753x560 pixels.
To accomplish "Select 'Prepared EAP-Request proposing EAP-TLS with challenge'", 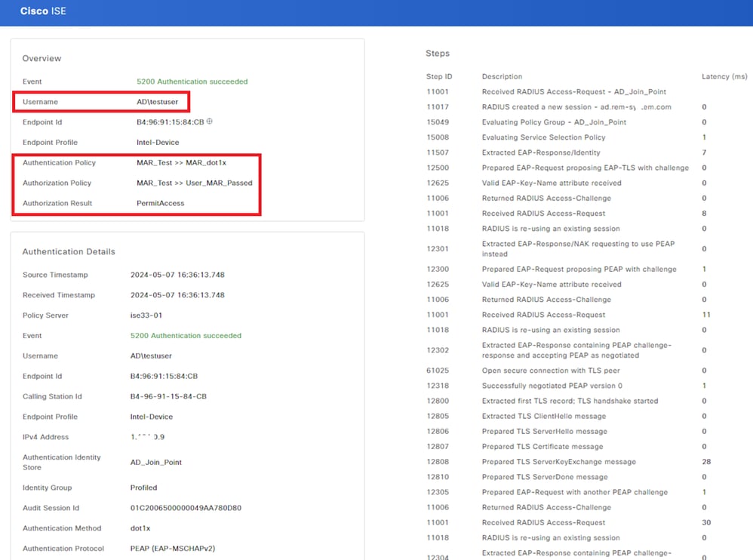I will coord(585,168).
